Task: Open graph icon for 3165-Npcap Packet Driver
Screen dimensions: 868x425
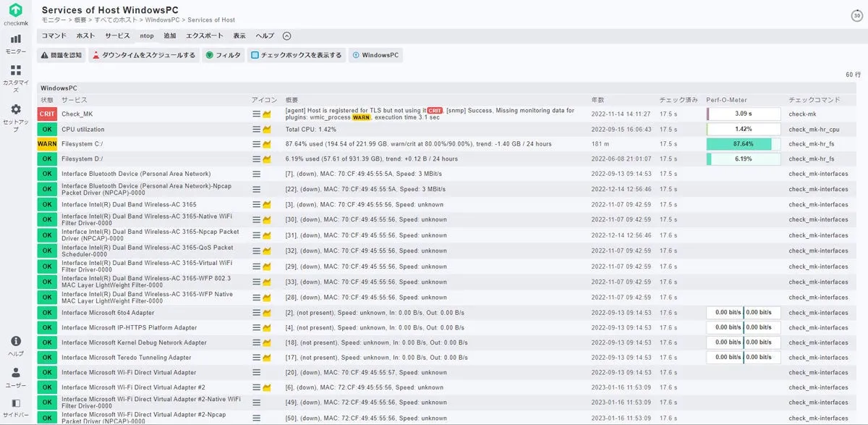Action: (x=267, y=235)
